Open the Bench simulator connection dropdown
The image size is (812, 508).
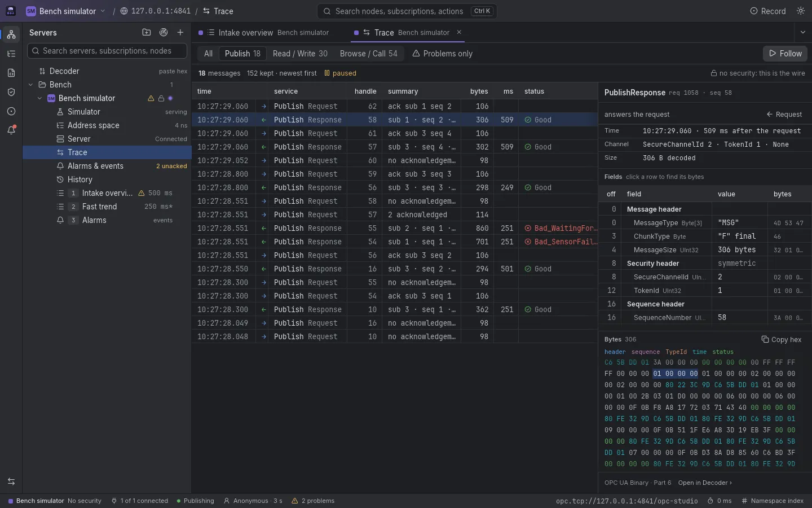pos(66,11)
